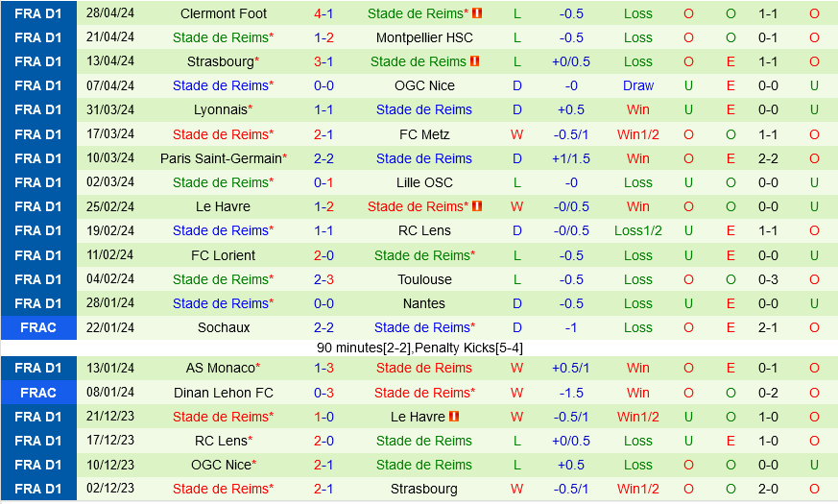Click FRA D1 label on 28/04/24 row
The height and width of the screenshot is (504, 838).
(37, 13)
